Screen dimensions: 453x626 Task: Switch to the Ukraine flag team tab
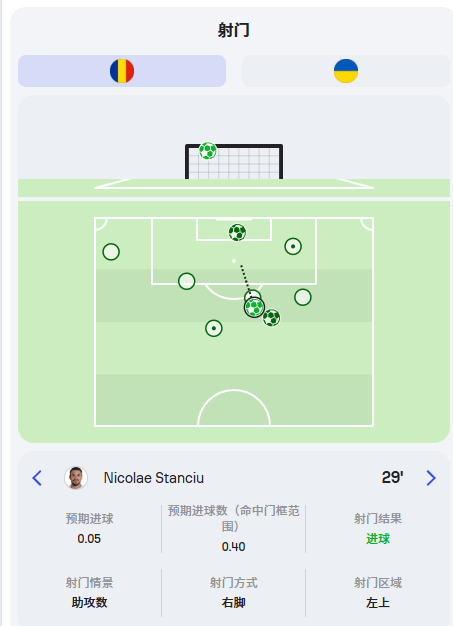[x=346, y=71]
